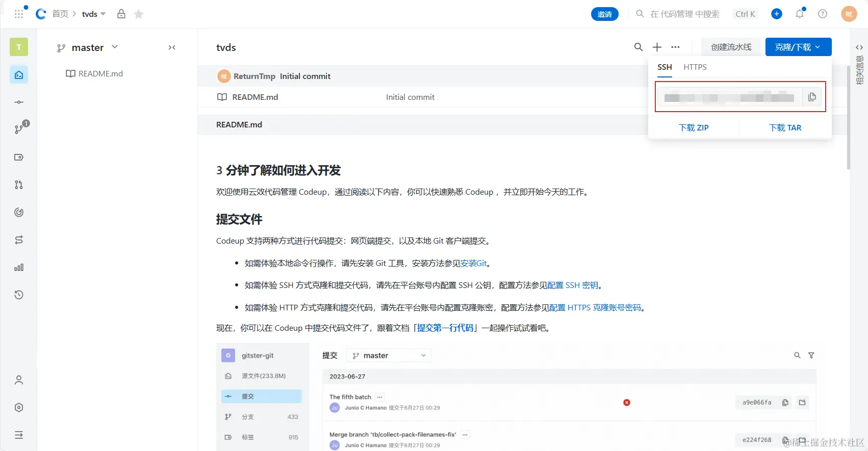This screenshot has width=868, height=451.
Task: Click the plus add file icon
Action: pos(657,47)
